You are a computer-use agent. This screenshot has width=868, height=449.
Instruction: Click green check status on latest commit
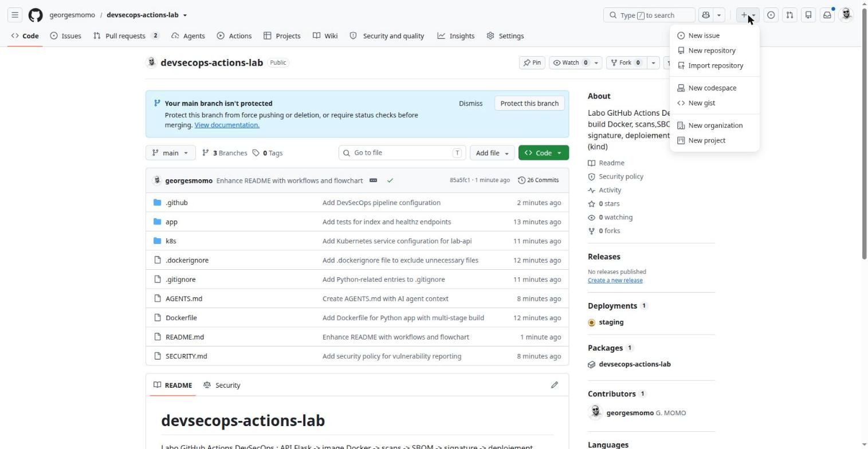coord(390,180)
